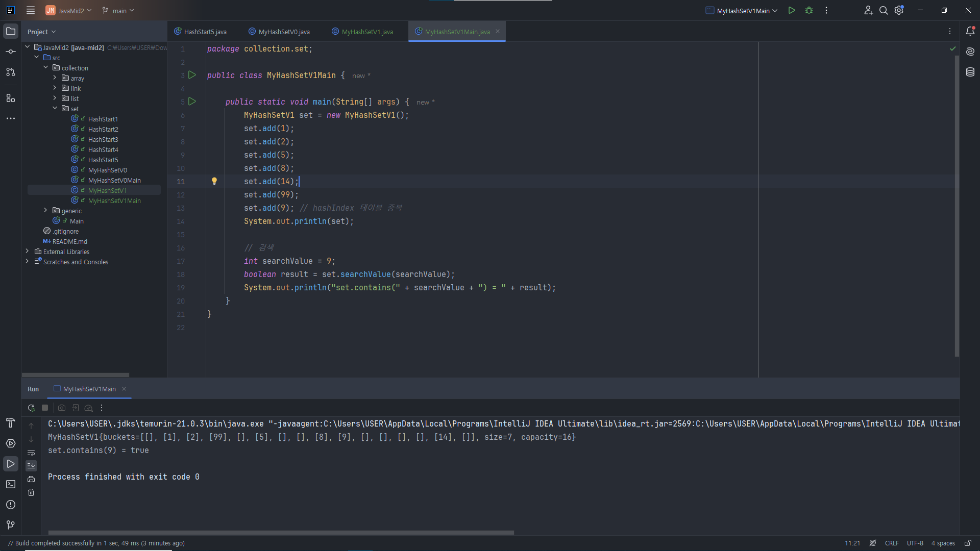Collapse the collection package

point(45,67)
